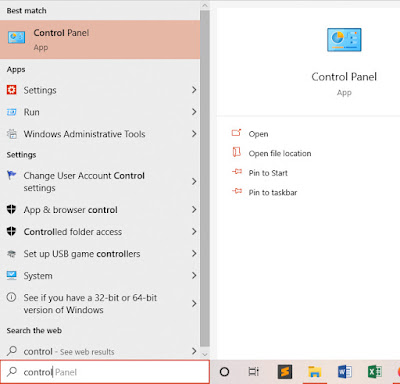The height and width of the screenshot is (384, 400).
Task: Click the Cortana circle on the taskbar
Action: pos(224,371)
